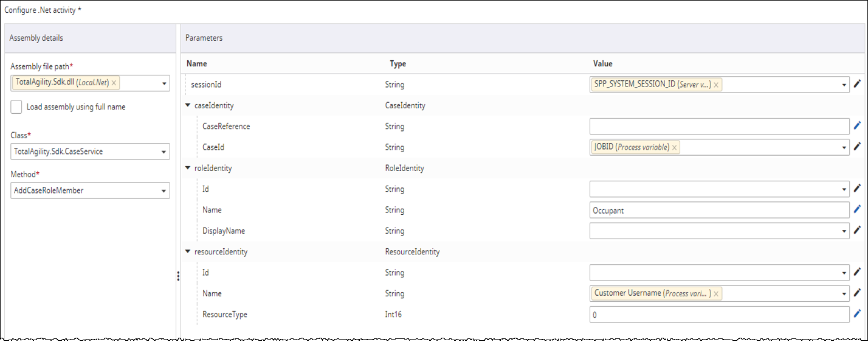868x342 pixels.
Task: Select the CaseReference parameter name
Action: point(226,127)
